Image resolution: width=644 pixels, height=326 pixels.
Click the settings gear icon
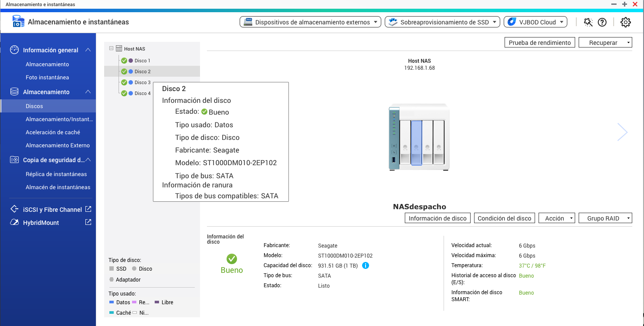point(625,22)
